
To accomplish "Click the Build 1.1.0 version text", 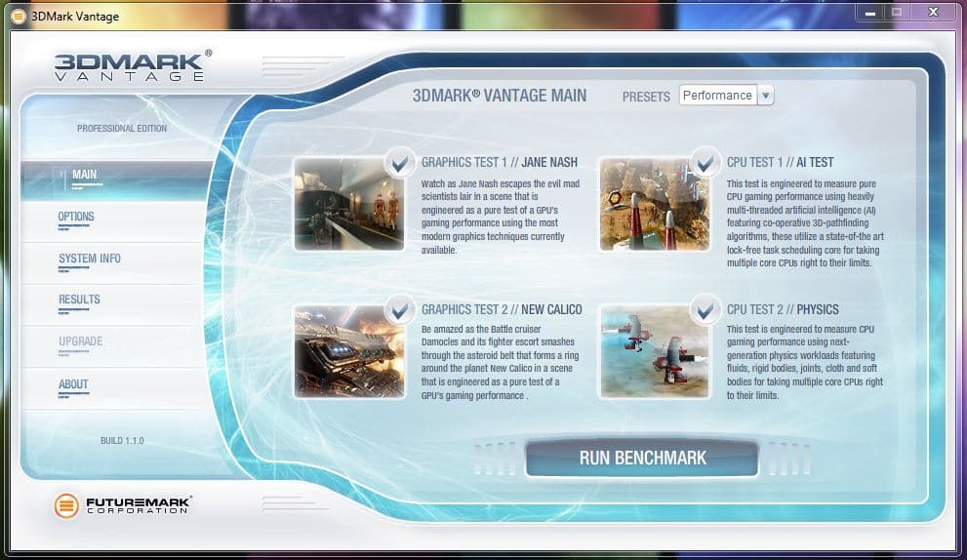I will pyautogui.click(x=122, y=440).
